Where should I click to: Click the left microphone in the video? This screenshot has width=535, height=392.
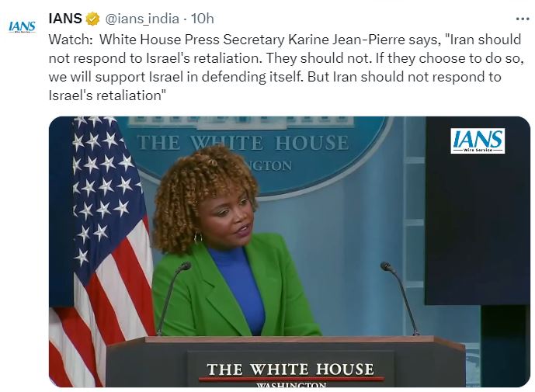172,297
